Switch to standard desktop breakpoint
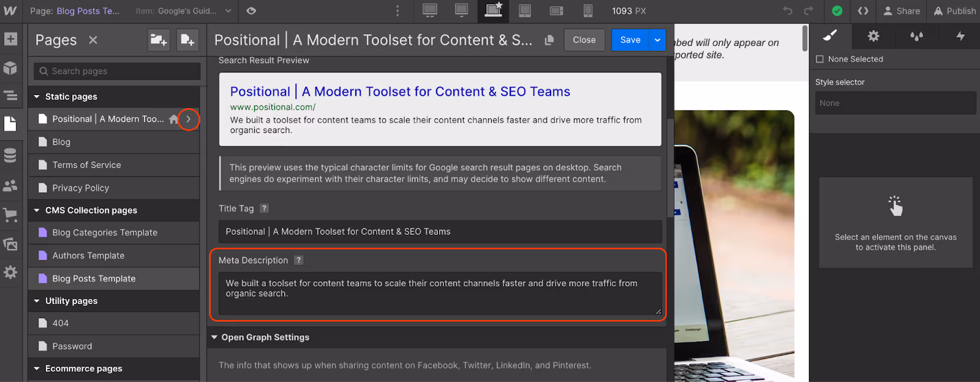980x382 pixels. point(462,10)
